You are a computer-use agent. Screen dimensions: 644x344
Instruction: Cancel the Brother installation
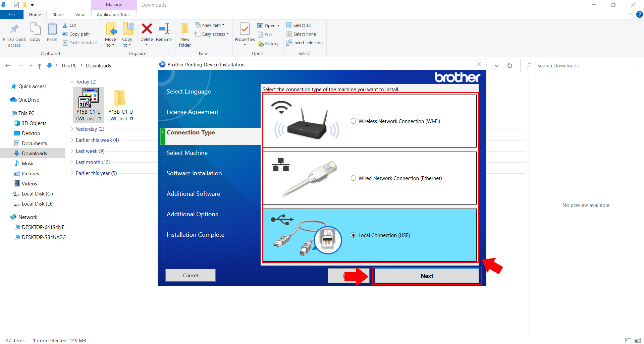(x=190, y=275)
